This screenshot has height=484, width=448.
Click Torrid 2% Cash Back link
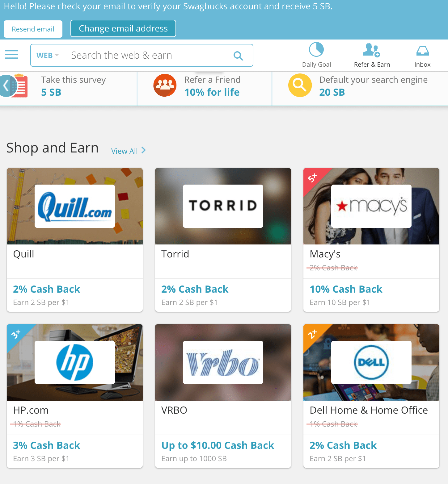click(195, 289)
